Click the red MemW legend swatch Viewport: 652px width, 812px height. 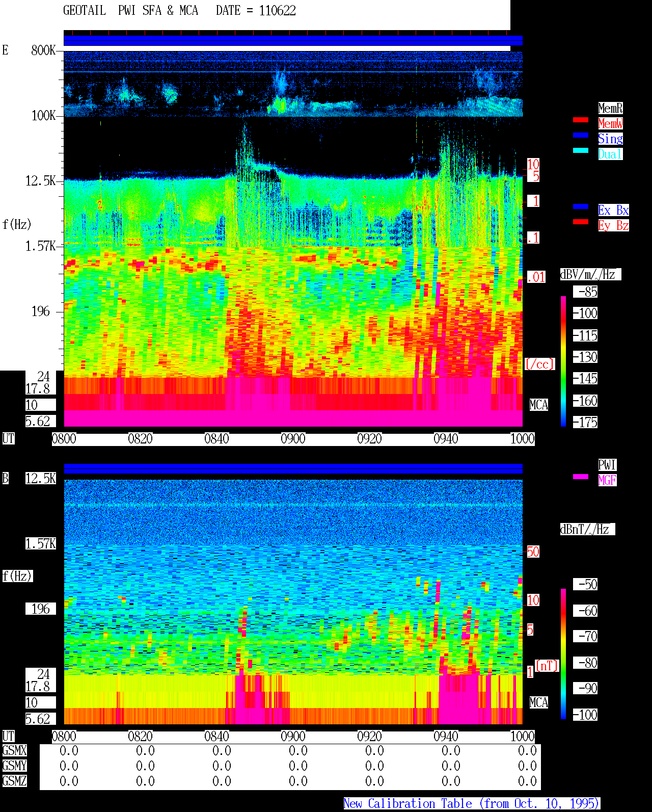(x=581, y=120)
